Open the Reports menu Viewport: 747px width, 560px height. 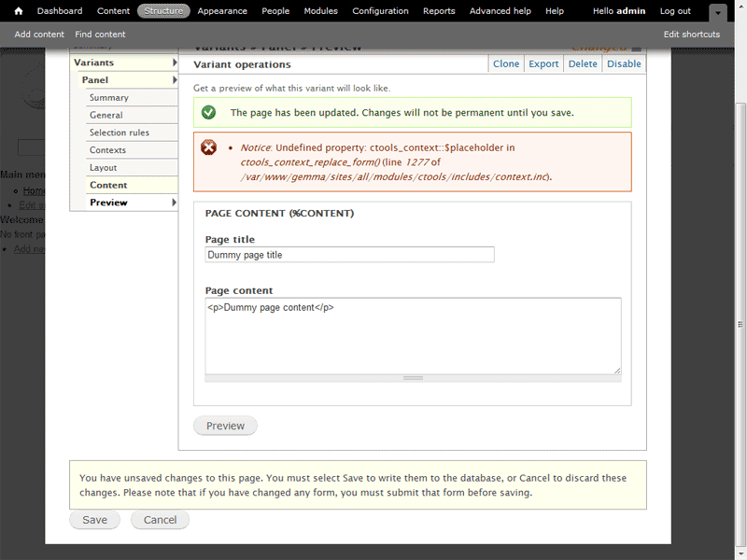439,10
